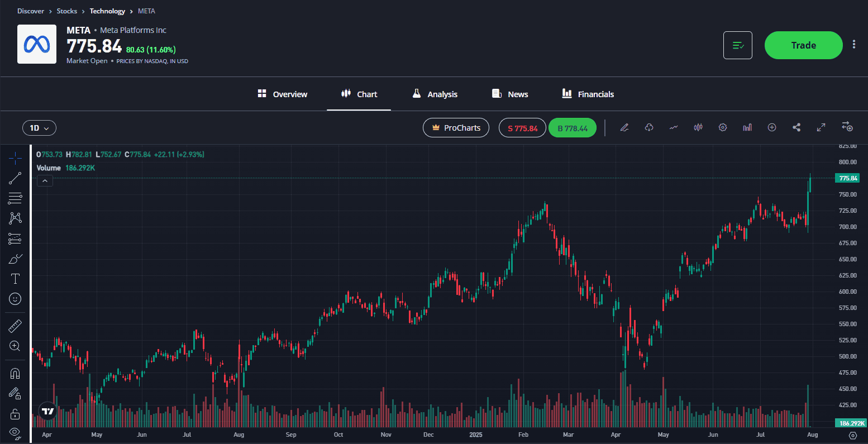Click the Meta logo thumbnail
Image resolution: width=868 pixels, height=444 pixels.
click(37, 44)
